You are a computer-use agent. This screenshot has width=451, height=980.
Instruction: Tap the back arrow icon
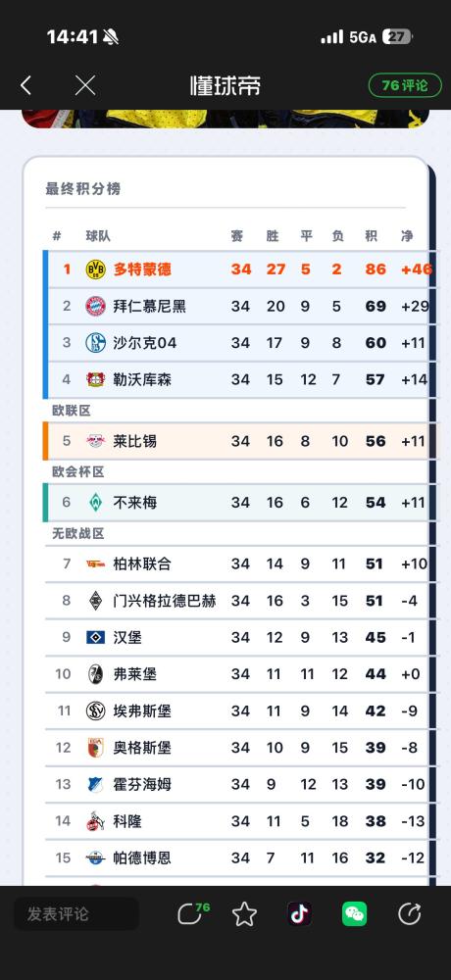click(25, 85)
